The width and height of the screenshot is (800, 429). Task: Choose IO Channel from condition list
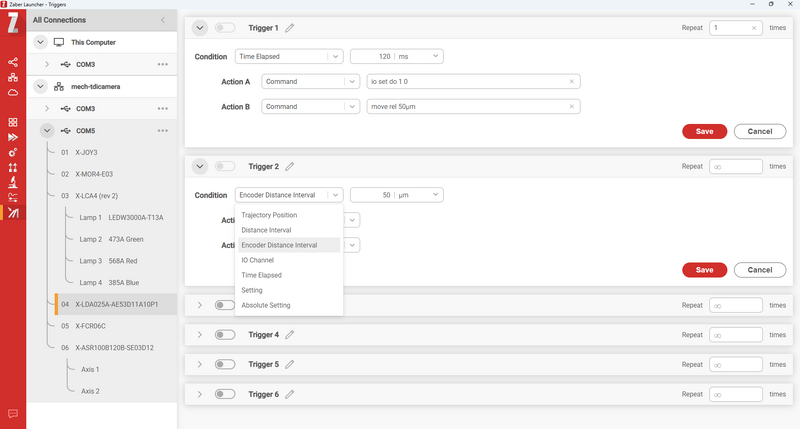coord(289,260)
